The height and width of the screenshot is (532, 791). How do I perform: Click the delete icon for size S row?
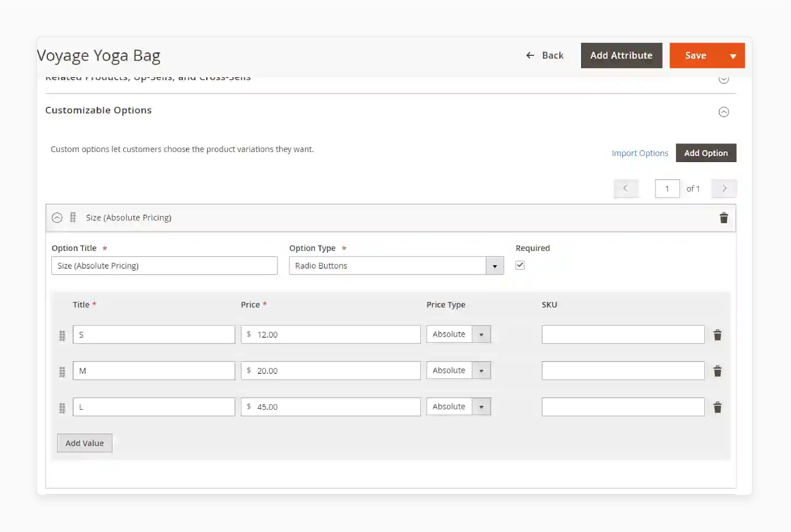click(717, 334)
